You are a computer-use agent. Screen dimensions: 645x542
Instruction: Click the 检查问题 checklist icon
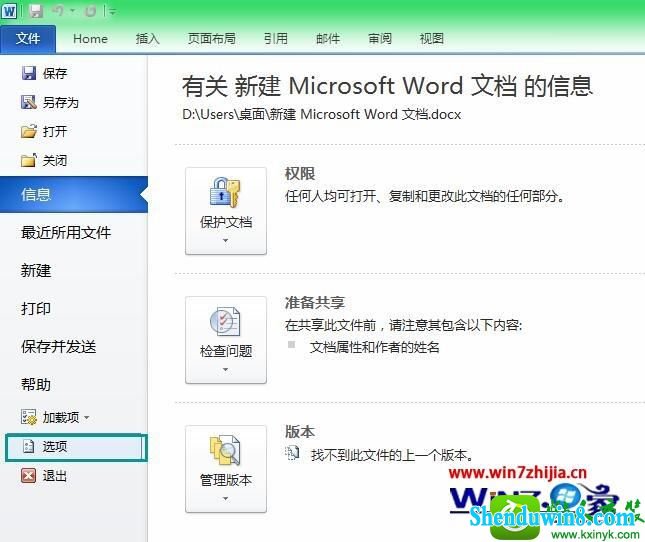tap(225, 321)
